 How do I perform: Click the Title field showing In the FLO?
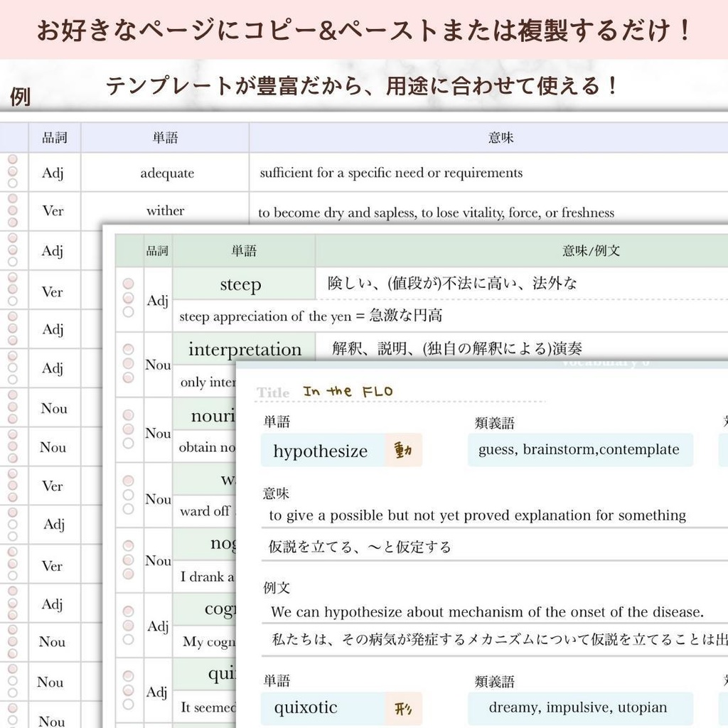[x=348, y=390]
